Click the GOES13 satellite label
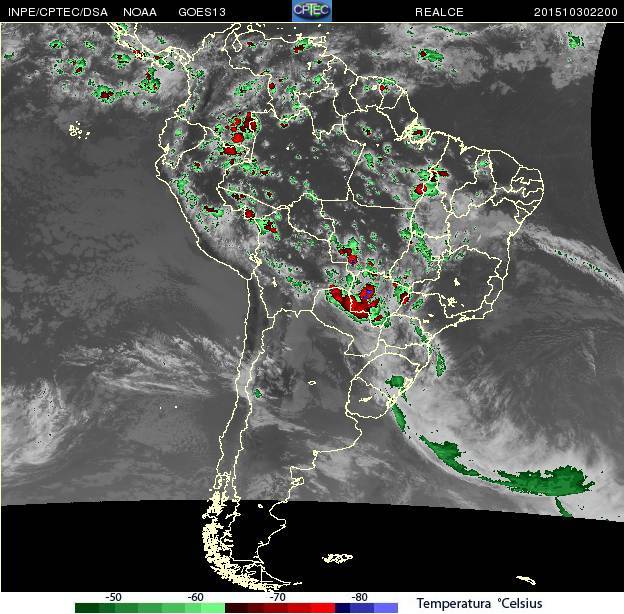The height and width of the screenshot is (614, 624). pyautogui.click(x=202, y=12)
